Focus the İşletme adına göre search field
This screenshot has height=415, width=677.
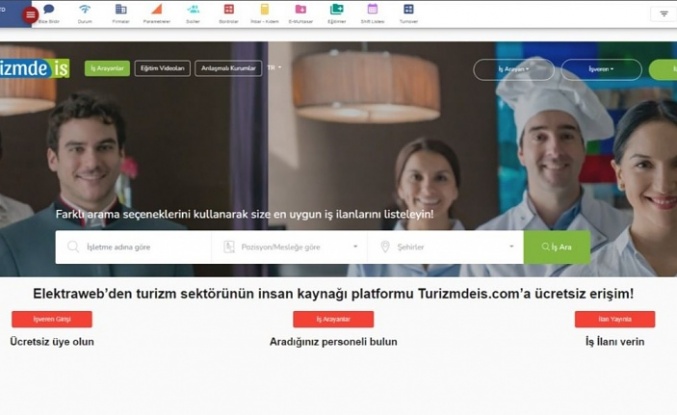click(x=133, y=247)
